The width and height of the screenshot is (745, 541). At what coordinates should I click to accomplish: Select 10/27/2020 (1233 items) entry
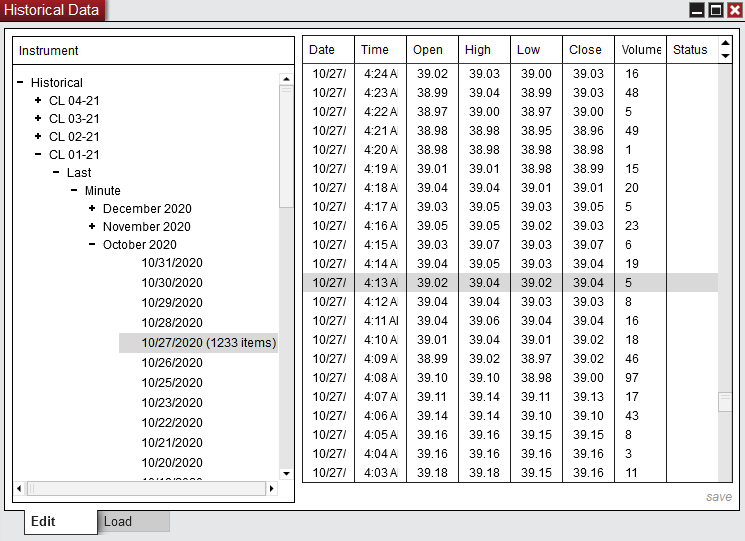pos(198,342)
